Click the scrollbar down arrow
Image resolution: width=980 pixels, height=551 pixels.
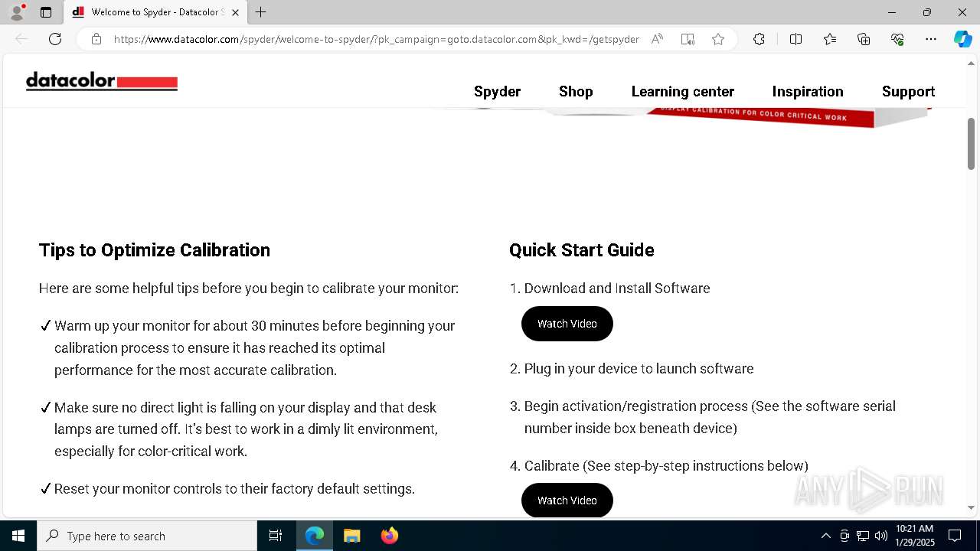coord(972,507)
